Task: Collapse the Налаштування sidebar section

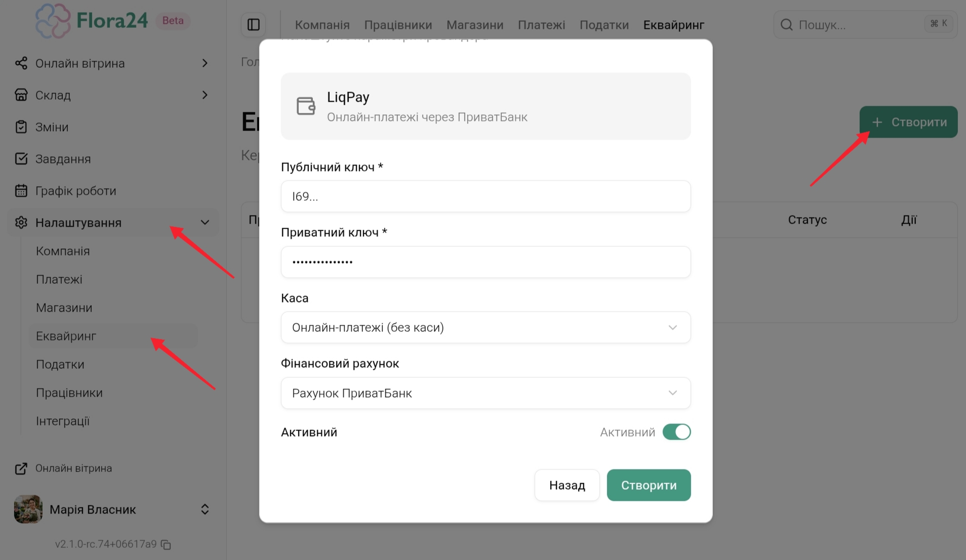Action: 205,223
